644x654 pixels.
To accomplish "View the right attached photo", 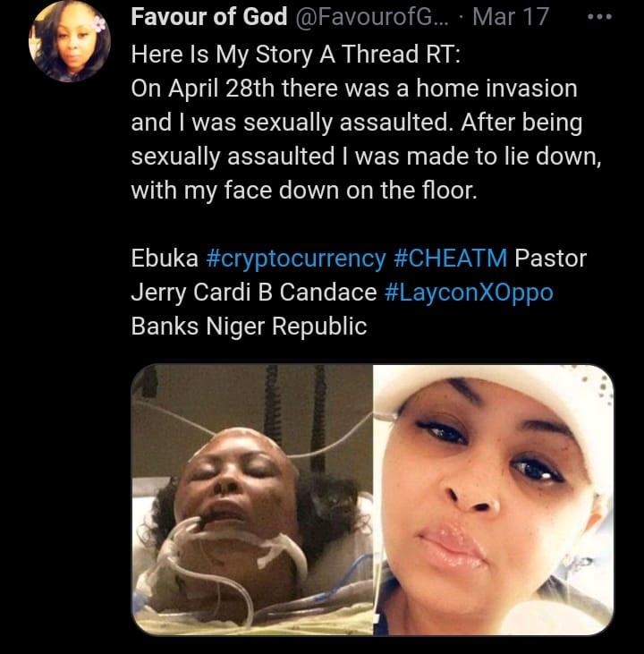I will pos(493,499).
